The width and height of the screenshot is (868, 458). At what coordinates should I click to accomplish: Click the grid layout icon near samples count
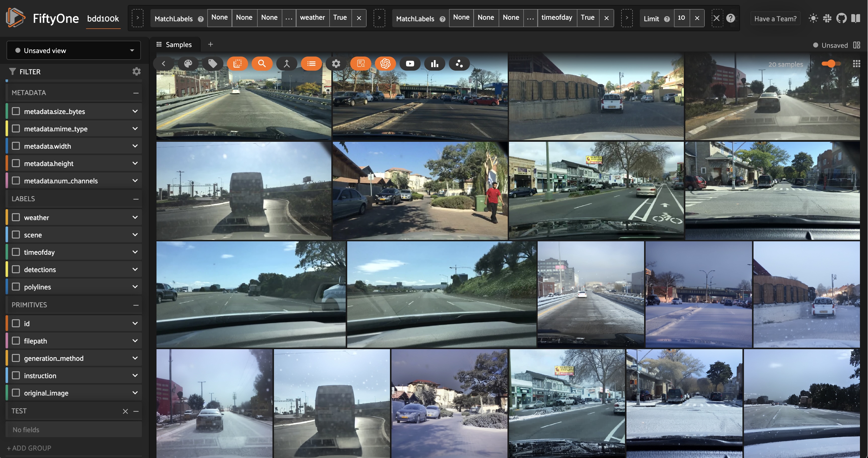click(x=856, y=64)
